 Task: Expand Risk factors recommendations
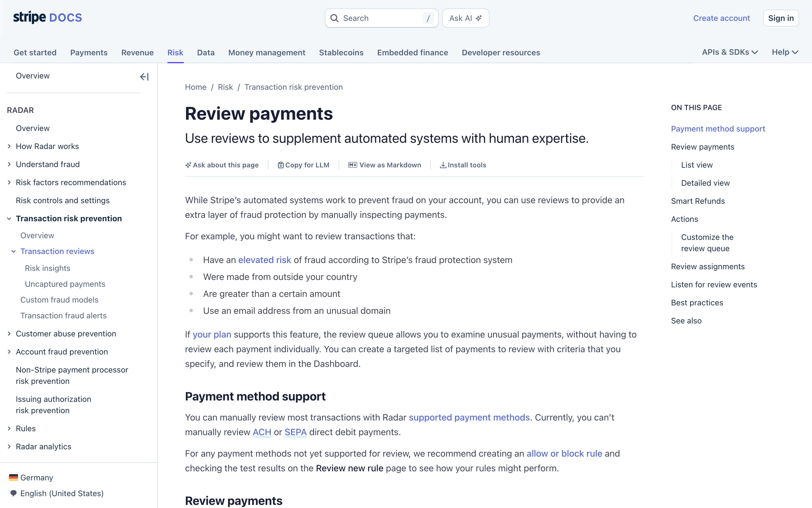[9, 182]
